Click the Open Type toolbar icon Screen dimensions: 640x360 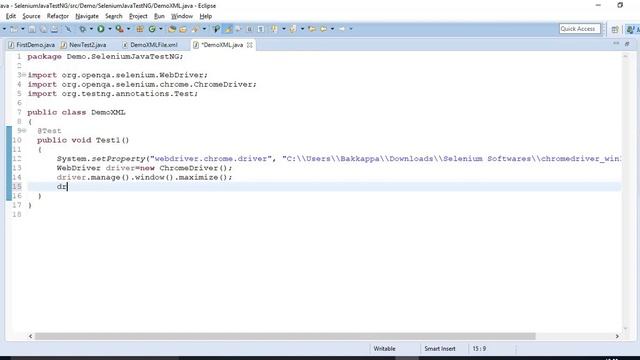172,29
